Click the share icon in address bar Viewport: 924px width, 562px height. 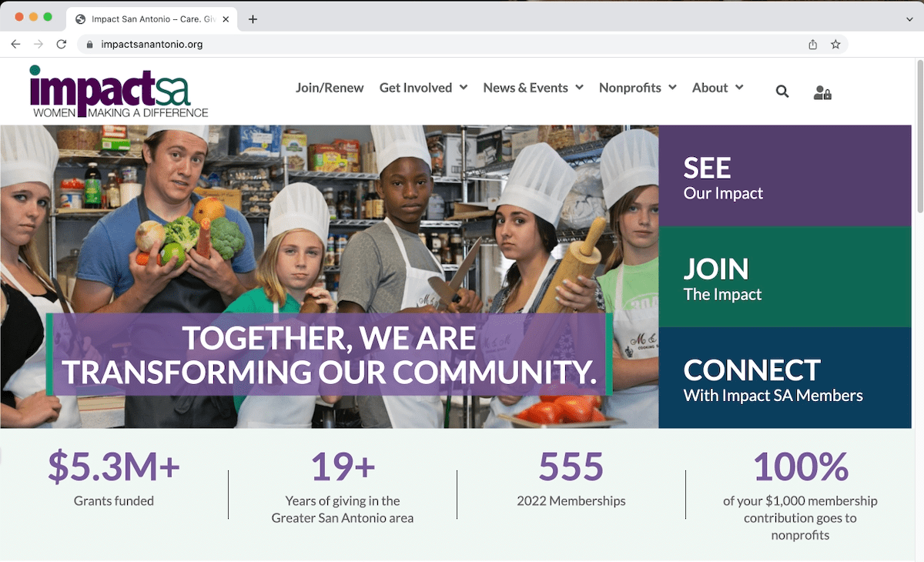click(812, 45)
